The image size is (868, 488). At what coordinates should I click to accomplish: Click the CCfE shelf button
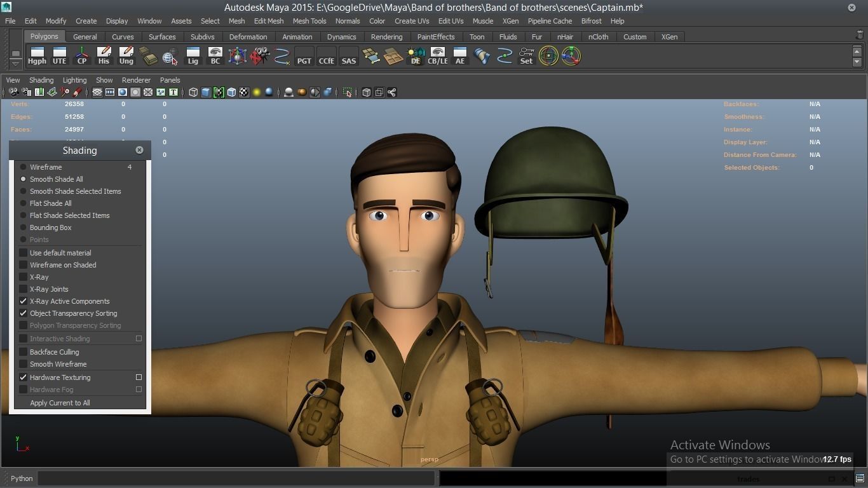click(x=326, y=56)
